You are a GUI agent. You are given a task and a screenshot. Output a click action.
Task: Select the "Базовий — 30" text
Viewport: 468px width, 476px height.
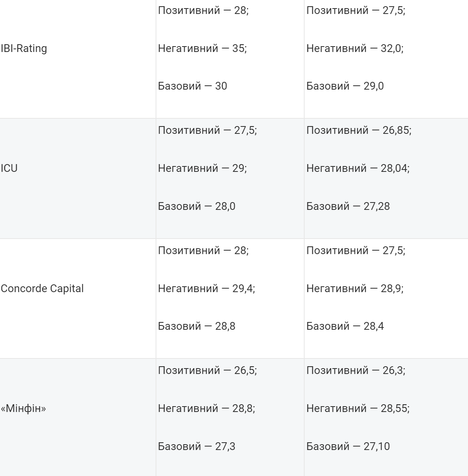pyautogui.click(x=192, y=86)
